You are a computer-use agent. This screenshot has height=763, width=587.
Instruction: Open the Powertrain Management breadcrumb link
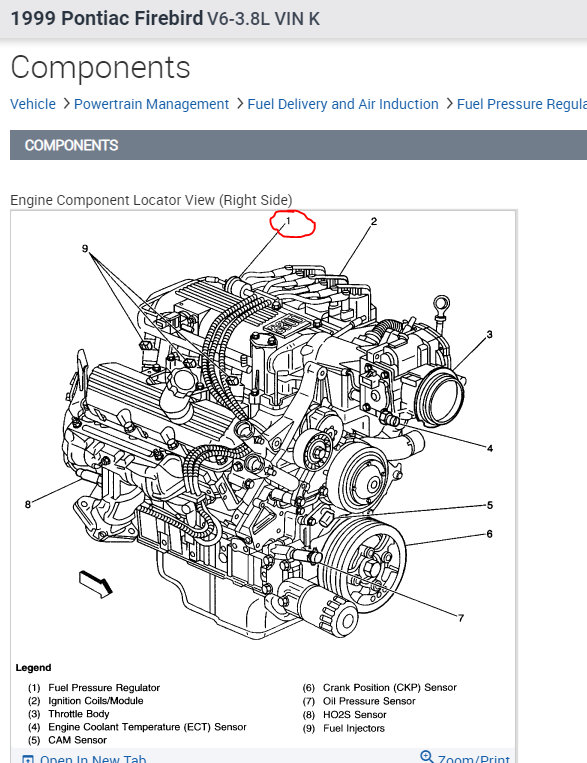[x=151, y=104]
